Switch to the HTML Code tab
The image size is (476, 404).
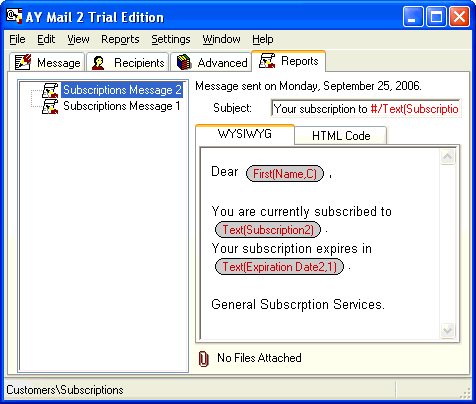tap(341, 136)
